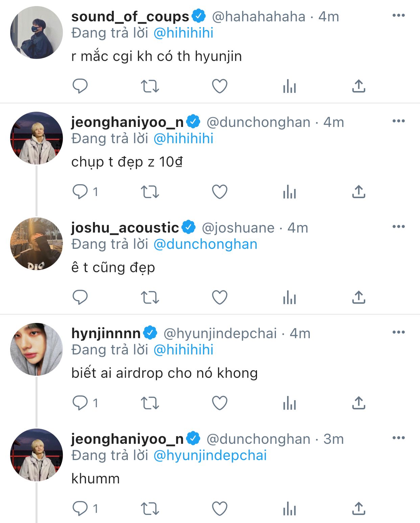Open joshu_acoustic's display name profile

[125, 228]
